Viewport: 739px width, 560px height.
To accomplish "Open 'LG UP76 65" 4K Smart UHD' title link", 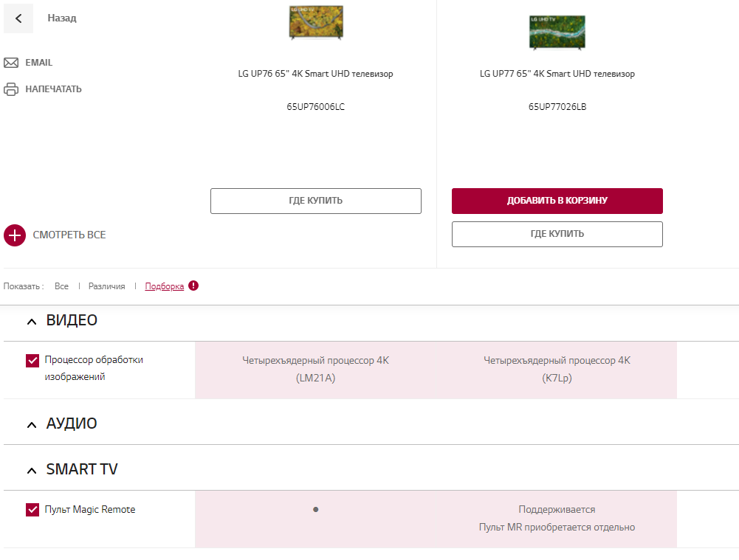I will click(315, 74).
